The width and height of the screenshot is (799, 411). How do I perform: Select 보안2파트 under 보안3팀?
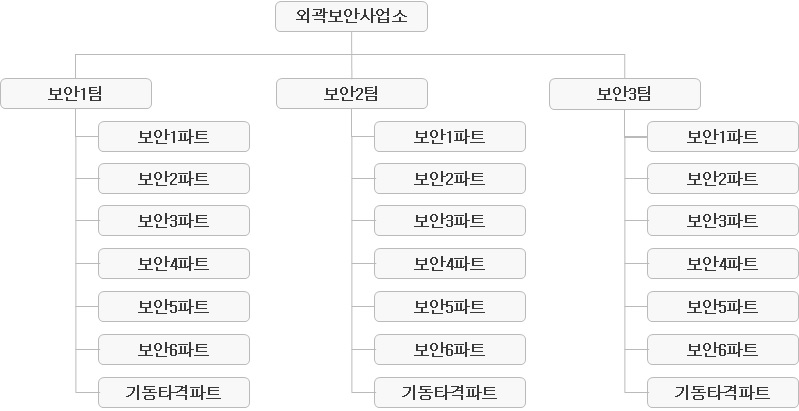click(723, 178)
